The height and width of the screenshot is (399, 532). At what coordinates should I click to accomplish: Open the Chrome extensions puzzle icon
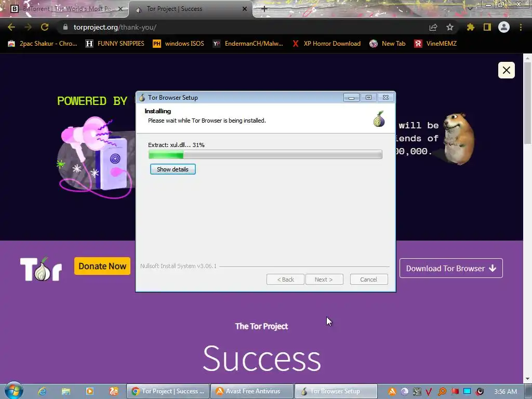(x=471, y=27)
